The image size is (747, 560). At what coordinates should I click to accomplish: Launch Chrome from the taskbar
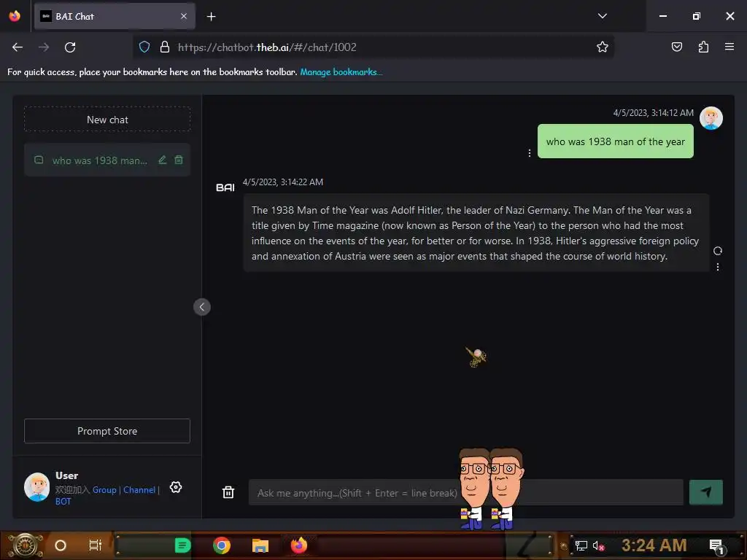point(222,545)
